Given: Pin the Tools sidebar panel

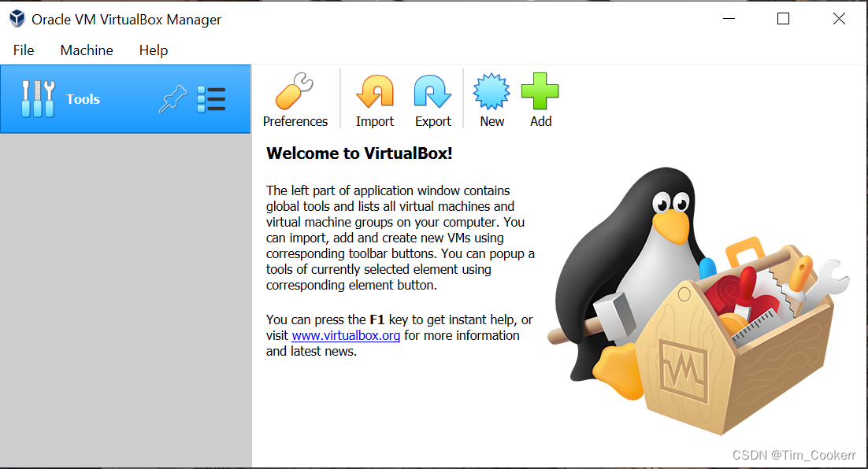Looking at the screenshot, I should point(172,99).
